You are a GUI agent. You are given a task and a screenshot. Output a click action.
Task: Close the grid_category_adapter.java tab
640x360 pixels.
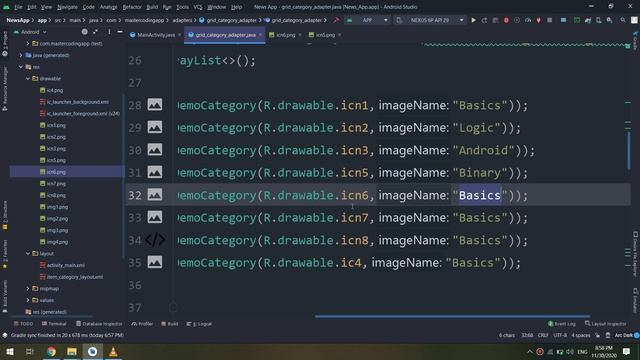click(260, 35)
